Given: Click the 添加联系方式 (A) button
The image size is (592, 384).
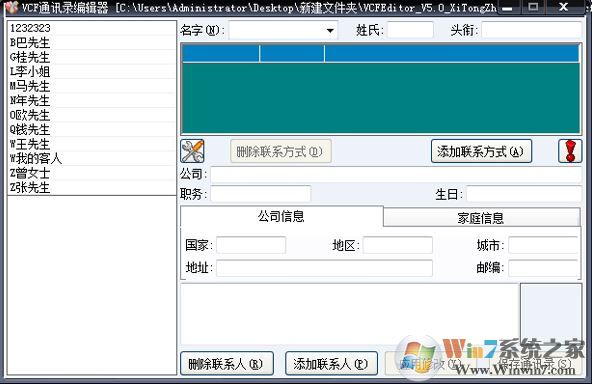Looking at the screenshot, I should pos(481,151).
